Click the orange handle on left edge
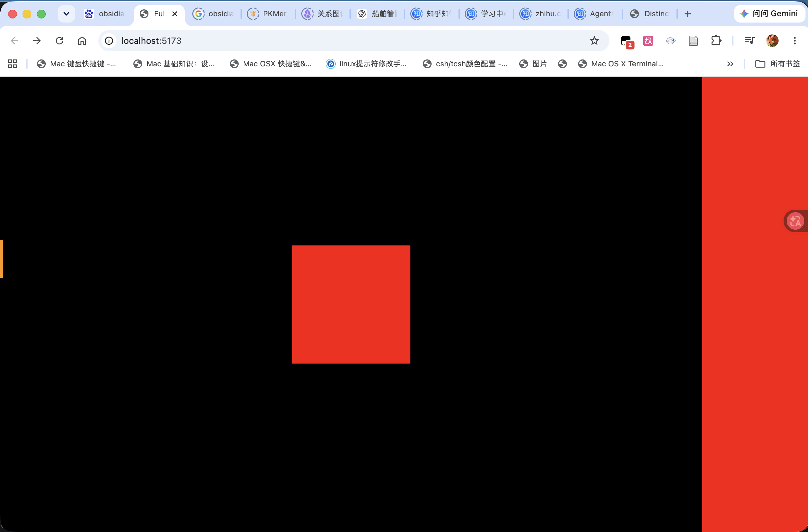 [x=1, y=259]
